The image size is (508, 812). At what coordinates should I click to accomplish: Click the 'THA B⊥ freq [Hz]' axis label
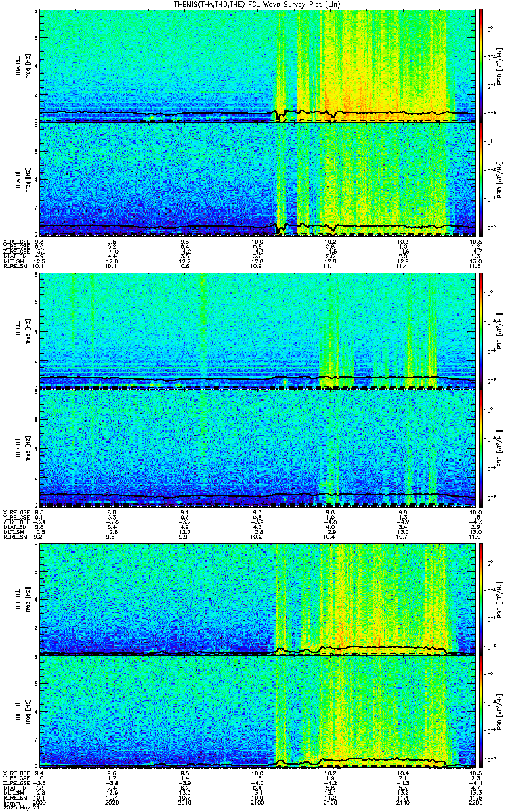pos(22,66)
